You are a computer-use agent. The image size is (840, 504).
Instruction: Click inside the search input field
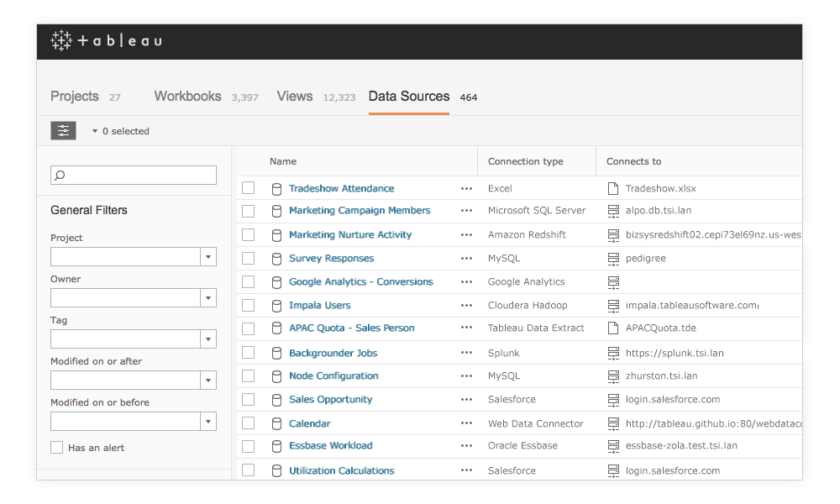(x=134, y=176)
